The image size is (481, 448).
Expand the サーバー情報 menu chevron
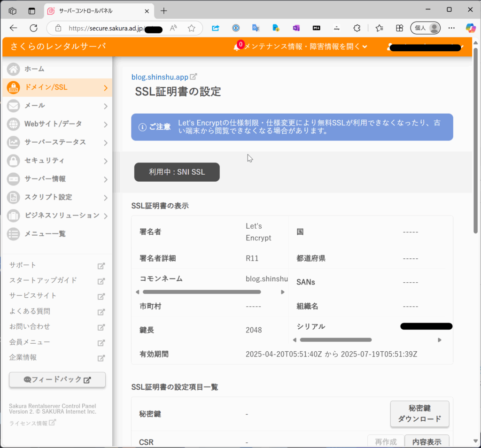tap(106, 179)
